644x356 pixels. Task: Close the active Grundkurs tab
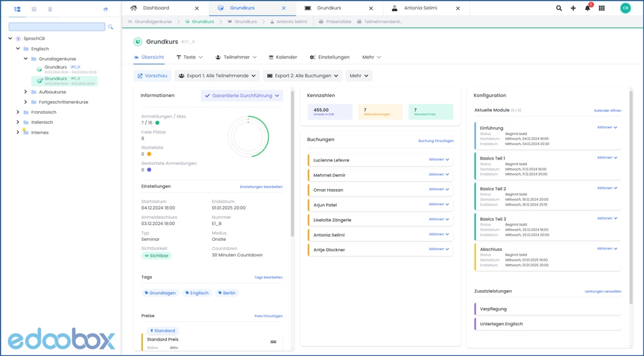pyautogui.click(x=284, y=8)
